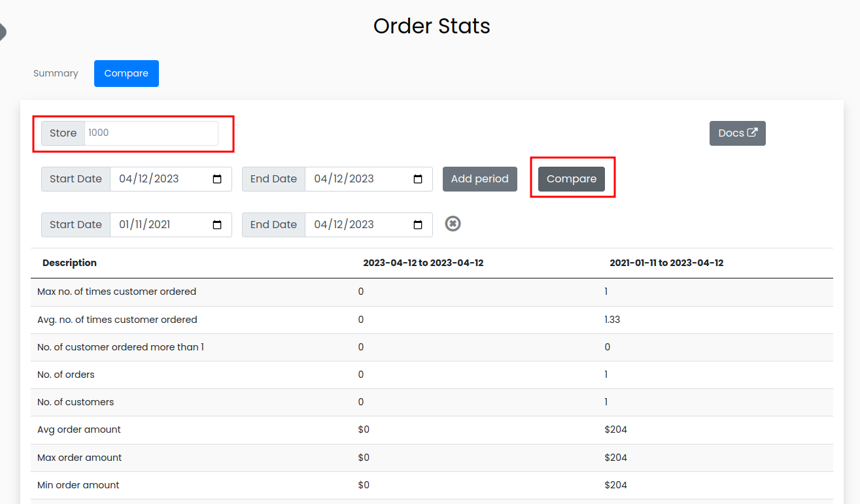Click the 2023-04-12 to 2023-04-12 column header
Screen dimensions: 860x504
point(423,263)
